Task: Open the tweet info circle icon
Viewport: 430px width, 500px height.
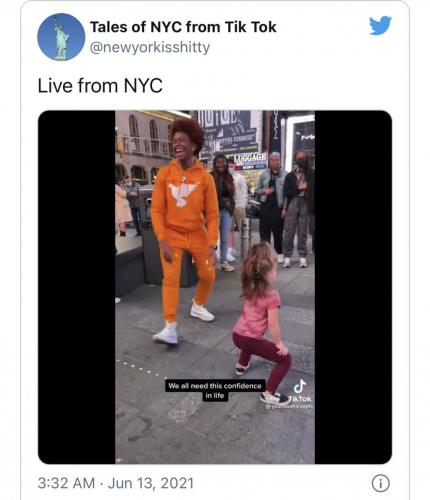Action: (x=380, y=483)
